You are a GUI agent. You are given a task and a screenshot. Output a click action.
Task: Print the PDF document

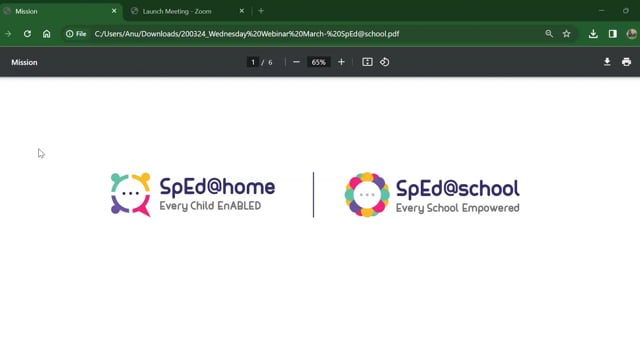point(627,62)
